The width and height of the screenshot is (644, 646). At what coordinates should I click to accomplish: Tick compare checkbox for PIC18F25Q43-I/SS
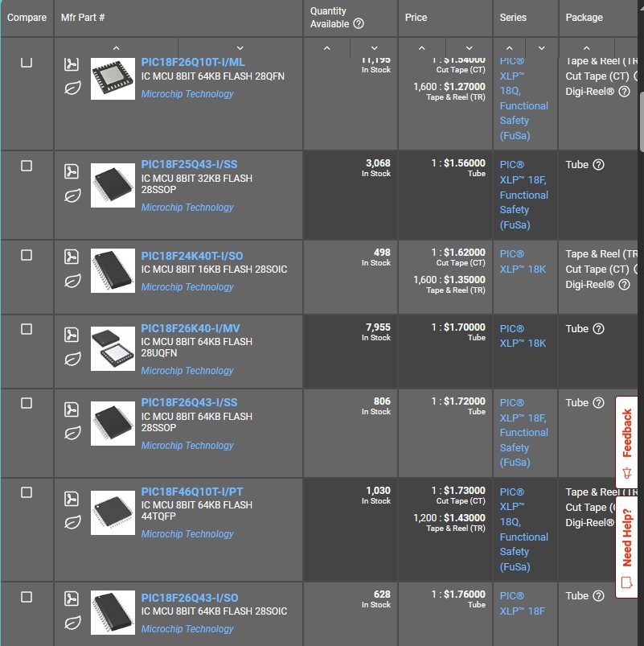[x=27, y=166]
